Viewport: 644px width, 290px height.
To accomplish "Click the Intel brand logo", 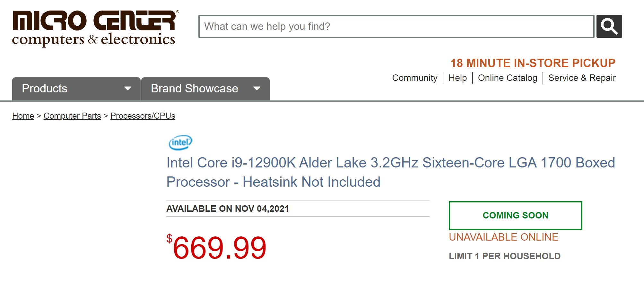I will [x=180, y=142].
